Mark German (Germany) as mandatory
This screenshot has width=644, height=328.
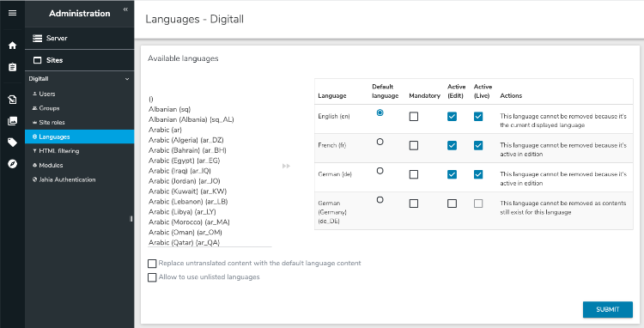pos(414,203)
